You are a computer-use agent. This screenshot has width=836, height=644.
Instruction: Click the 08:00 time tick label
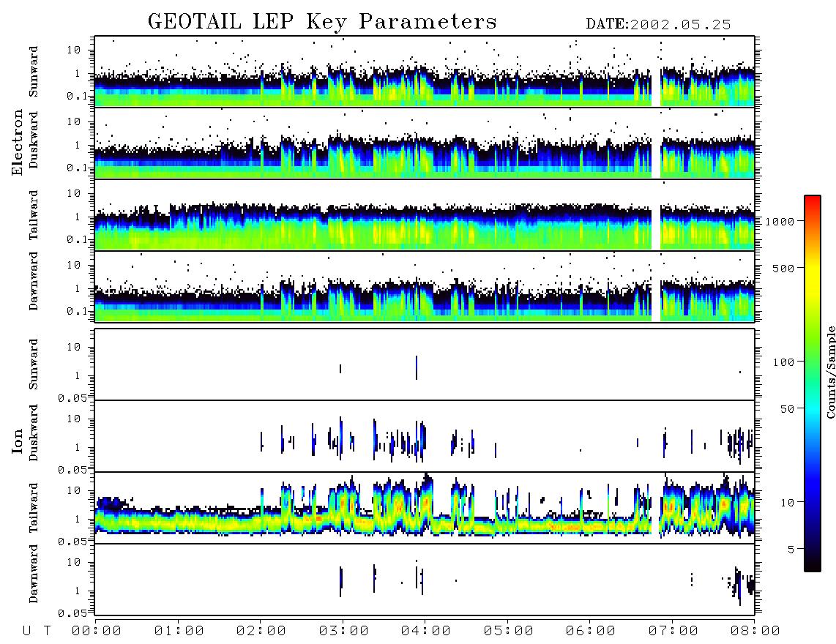(x=755, y=631)
